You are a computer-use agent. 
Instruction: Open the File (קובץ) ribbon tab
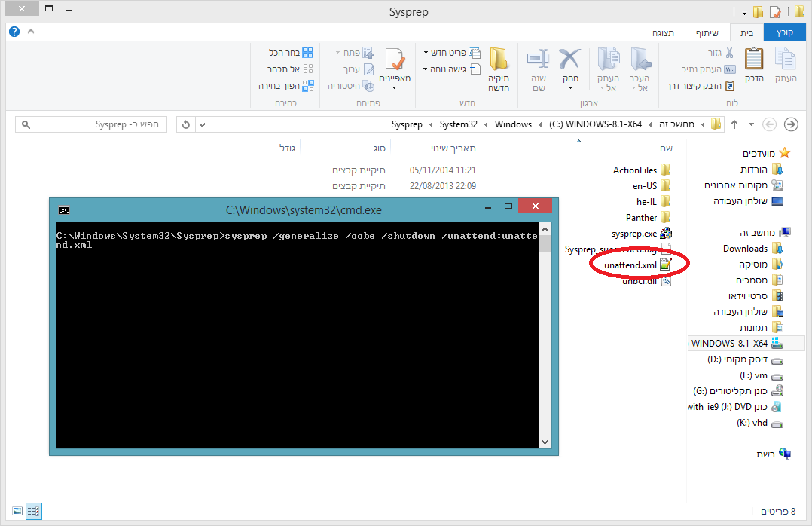tap(785, 32)
